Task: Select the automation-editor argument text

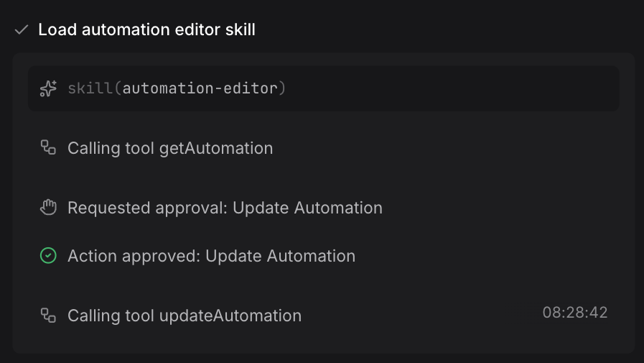Action: click(x=200, y=88)
